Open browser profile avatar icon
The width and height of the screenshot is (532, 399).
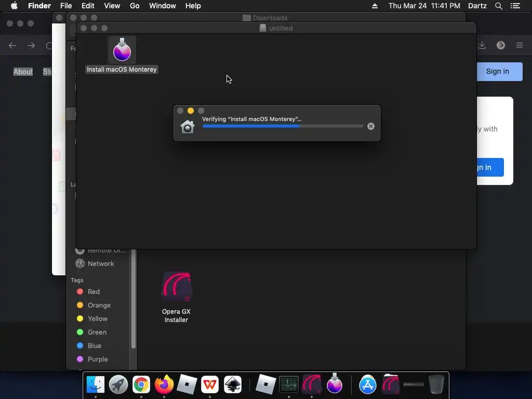tap(501, 45)
